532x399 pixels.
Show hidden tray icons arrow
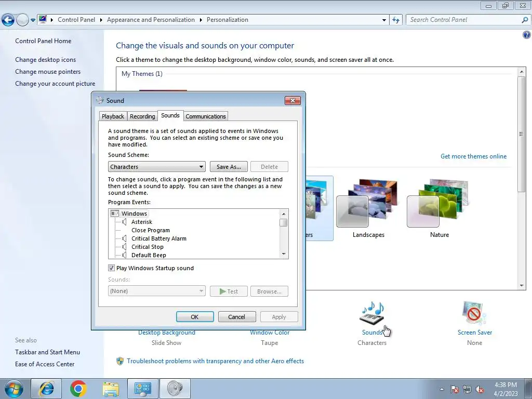coord(442,389)
